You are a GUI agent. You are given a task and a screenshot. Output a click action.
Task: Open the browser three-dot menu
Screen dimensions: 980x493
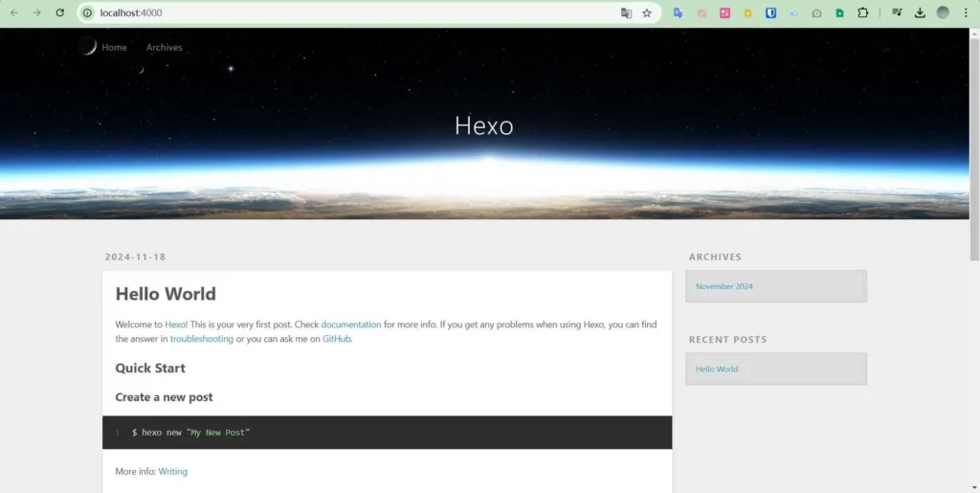pos(966,13)
